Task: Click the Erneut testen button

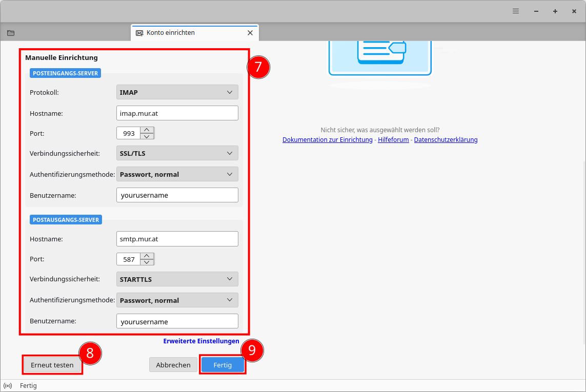Action: tap(52, 365)
